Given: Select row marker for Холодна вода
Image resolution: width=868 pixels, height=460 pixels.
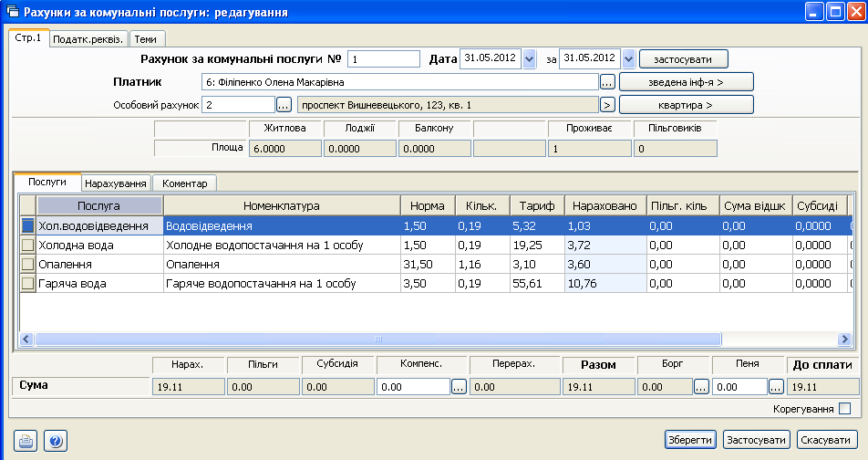Looking at the screenshot, I should click(x=27, y=245).
